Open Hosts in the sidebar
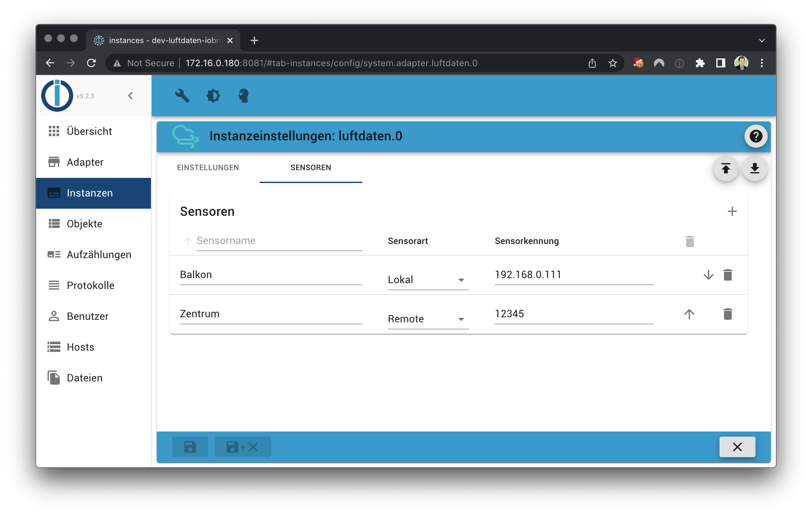This screenshot has width=812, height=515. click(93, 347)
